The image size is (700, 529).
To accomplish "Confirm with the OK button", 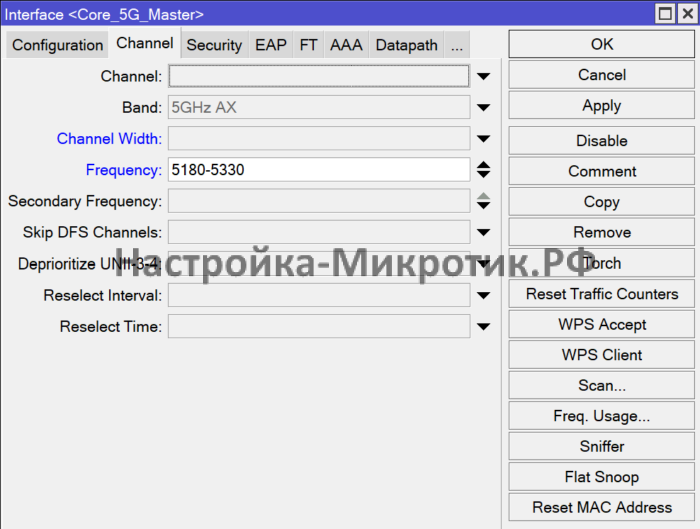I will click(x=602, y=44).
